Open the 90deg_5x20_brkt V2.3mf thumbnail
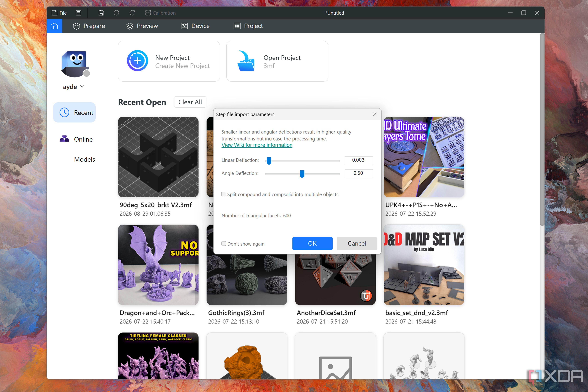588x392 pixels. pyautogui.click(x=158, y=157)
